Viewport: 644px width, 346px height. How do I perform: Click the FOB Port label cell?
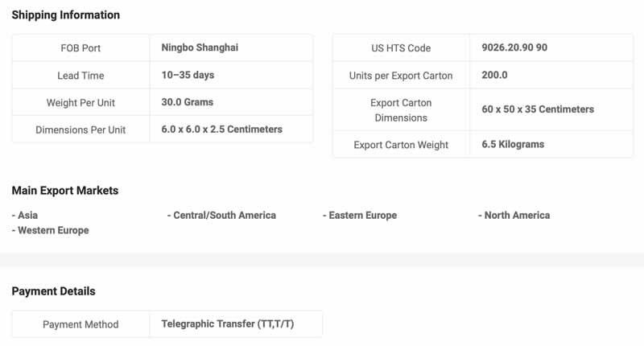coord(80,48)
